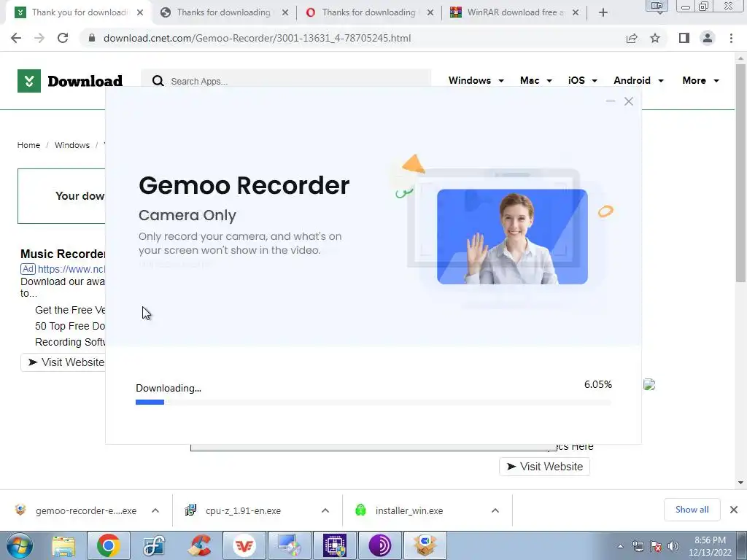Click Show all downloads button
This screenshot has height=560, width=747.
[x=692, y=510]
